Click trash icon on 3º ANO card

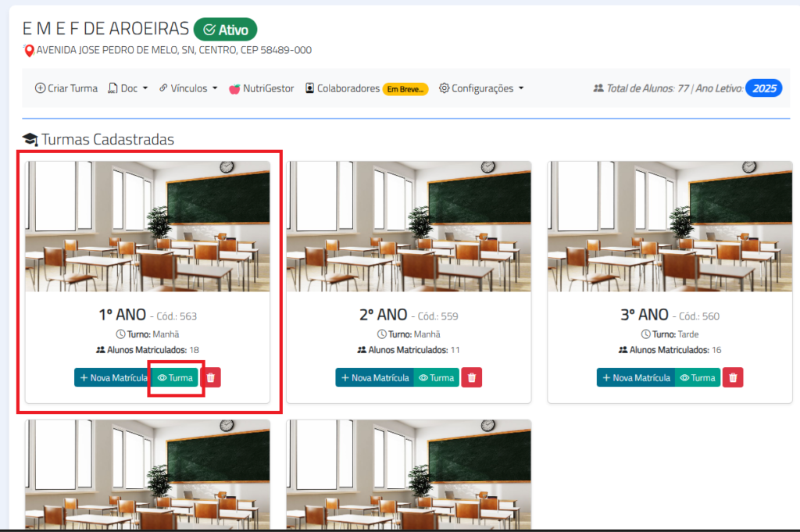(732, 377)
